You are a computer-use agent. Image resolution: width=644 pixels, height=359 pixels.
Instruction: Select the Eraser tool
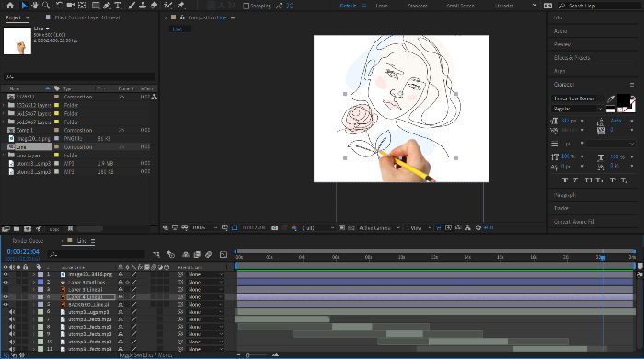[x=154, y=6]
